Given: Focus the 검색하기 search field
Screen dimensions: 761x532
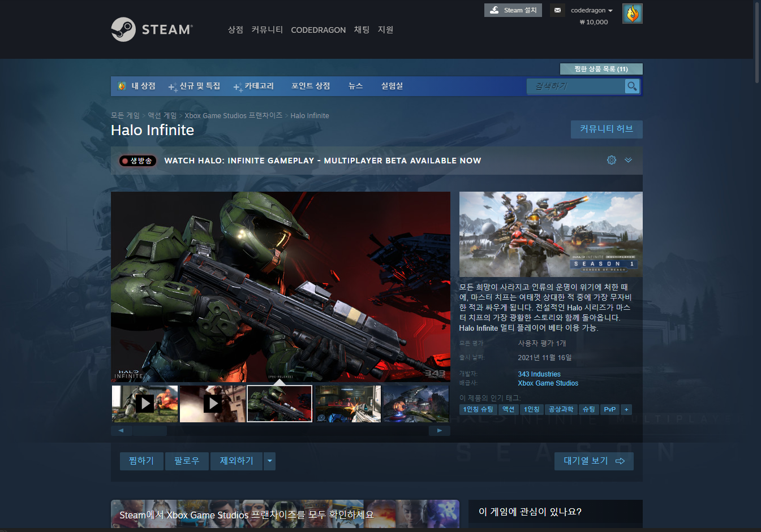Looking at the screenshot, I should 575,86.
